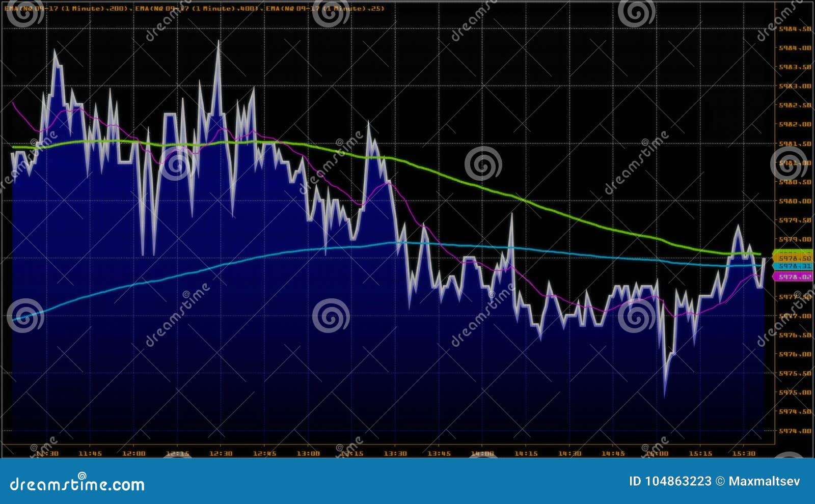Click the 12:30 time axis label
The height and width of the screenshot is (504, 815).
(221, 454)
